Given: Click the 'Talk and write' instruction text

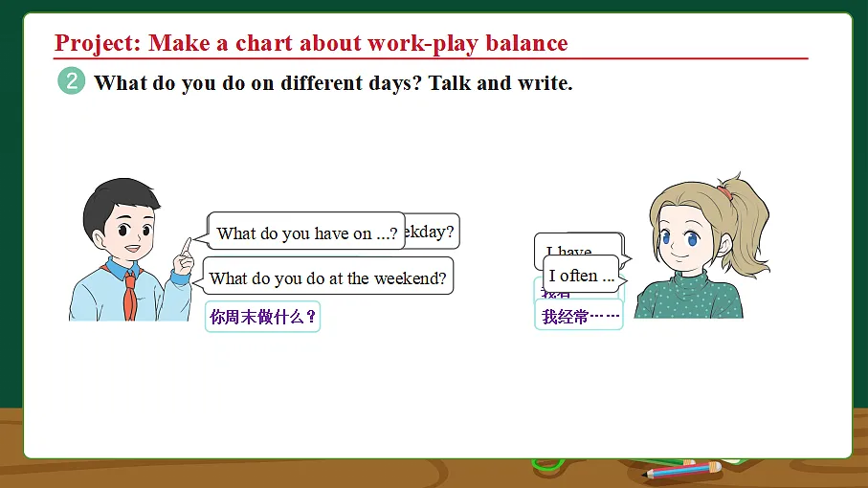Looking at the screenshot, I should tap(501, 83).
